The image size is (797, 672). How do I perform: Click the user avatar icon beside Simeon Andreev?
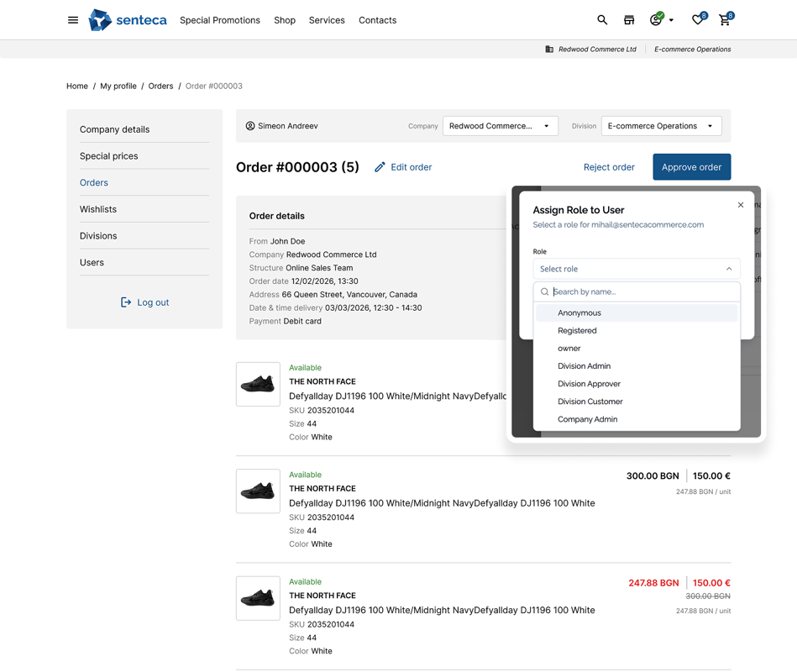(x=249, y=124)
